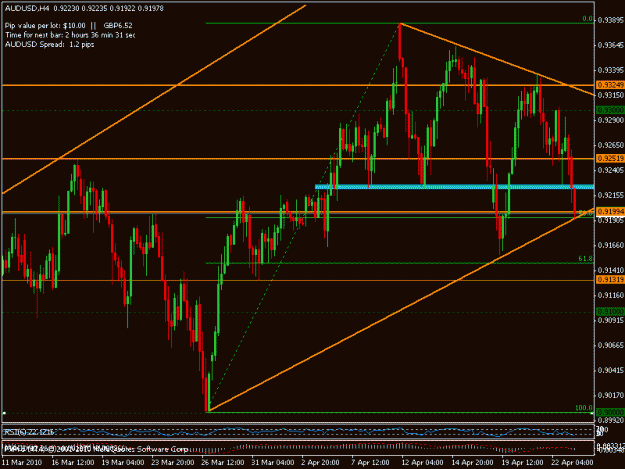This screenshot has width=625, height=469.
Task: Click 0.90170 on the price axis
Action: click(x=611, y=395)
